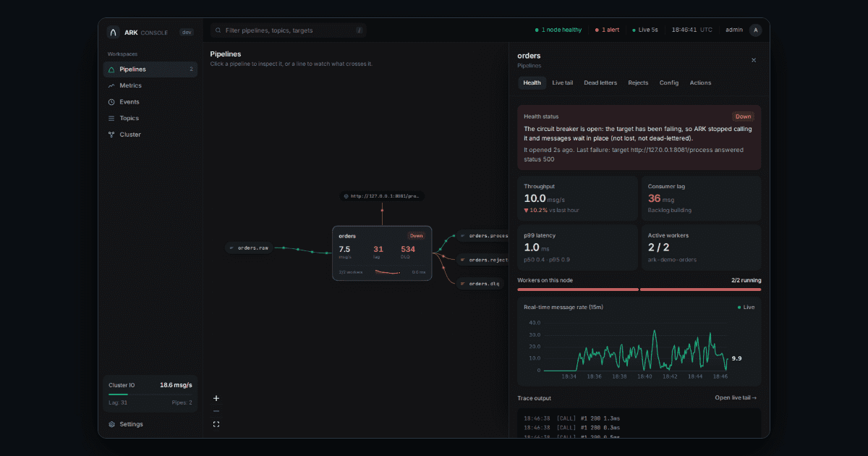This screenshot has width=868, height=456.
Task: Switch to the Dead letters tab
Action: [600, 83]
